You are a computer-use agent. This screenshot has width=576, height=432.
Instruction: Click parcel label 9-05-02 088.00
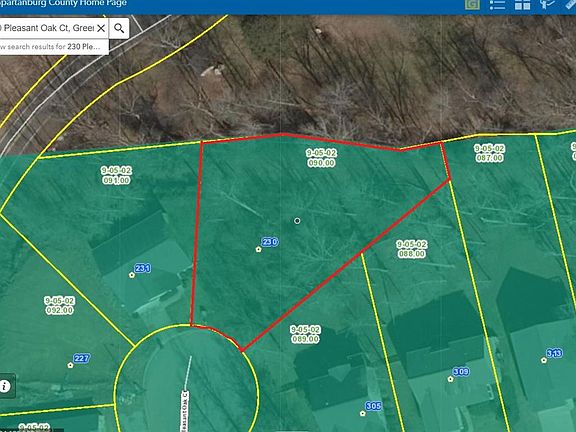coord(412,249)
